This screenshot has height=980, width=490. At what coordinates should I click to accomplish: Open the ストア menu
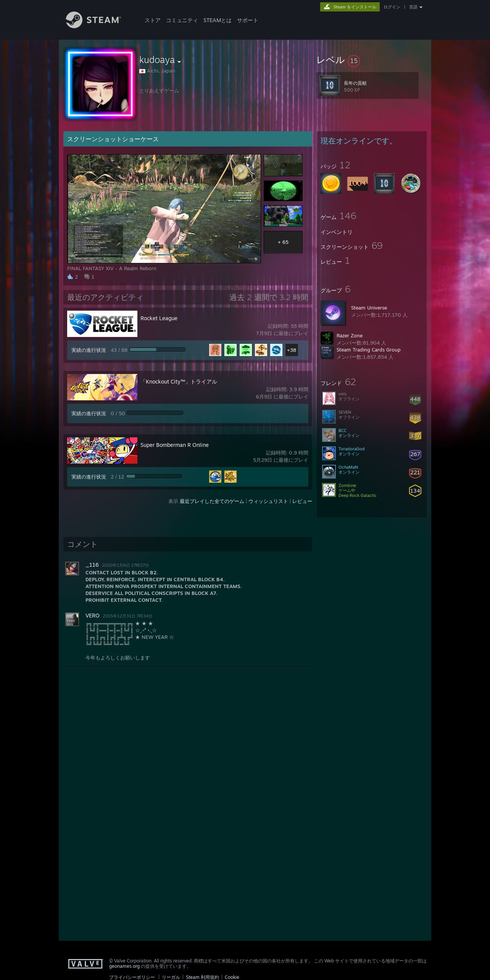point(153,20)
